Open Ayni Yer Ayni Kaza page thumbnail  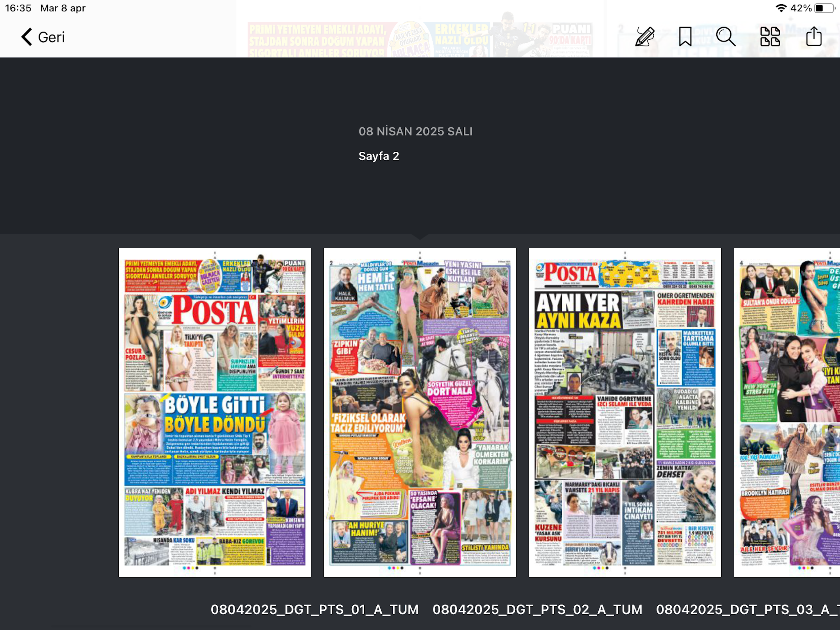625,412
